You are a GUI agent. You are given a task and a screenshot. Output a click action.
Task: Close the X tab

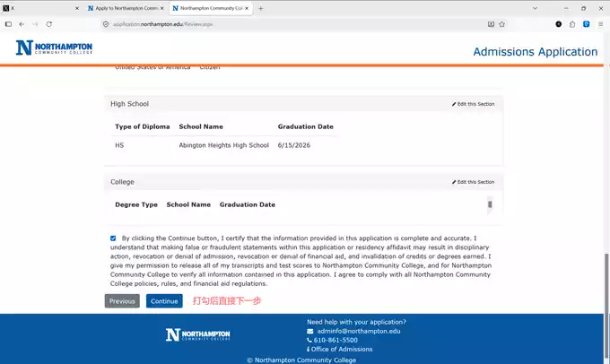coord(76,8)
